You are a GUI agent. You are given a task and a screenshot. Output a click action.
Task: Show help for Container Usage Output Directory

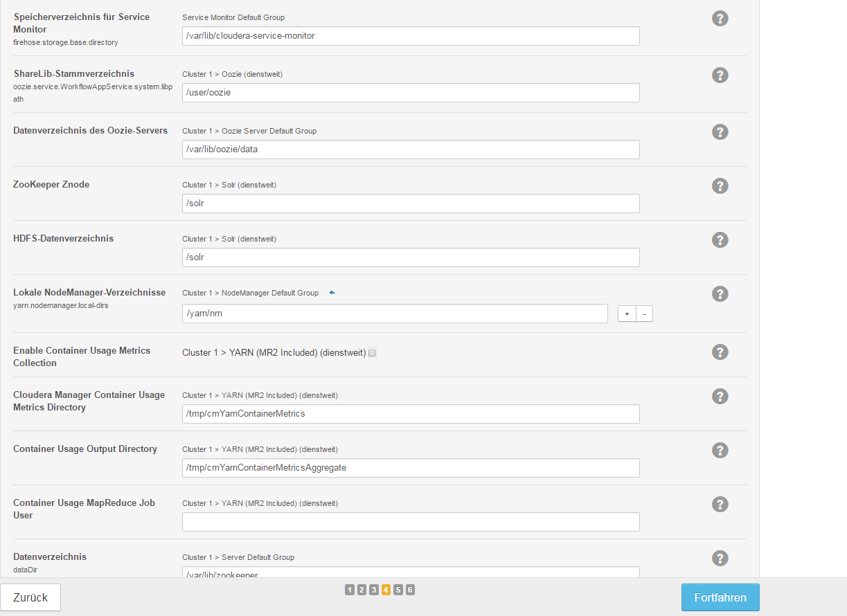720,451
